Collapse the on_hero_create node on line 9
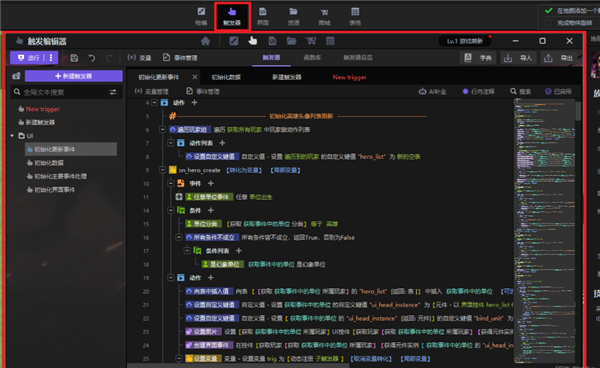Image resolution: width=600 pixels, height=368 pixels. click(x=162, y=170)
